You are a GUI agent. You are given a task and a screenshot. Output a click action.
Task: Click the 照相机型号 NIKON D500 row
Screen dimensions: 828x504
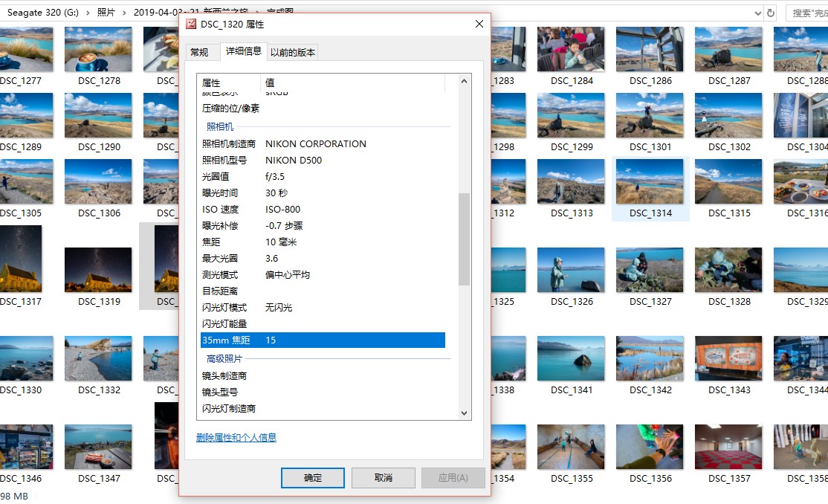pyautogui.click(x=323, y=160)
